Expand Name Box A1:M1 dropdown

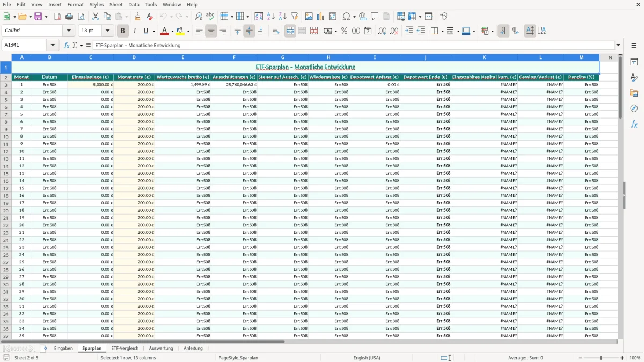pyautogui.click(x=53, y=45)
